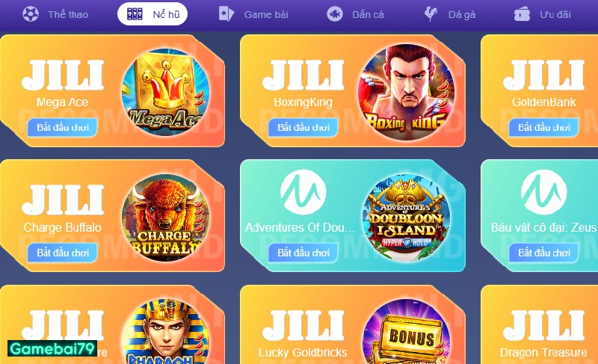The image size is (598, 364).
Task: Click the Microgaming logo on Zeus card
Action: (x=544, y=192)
